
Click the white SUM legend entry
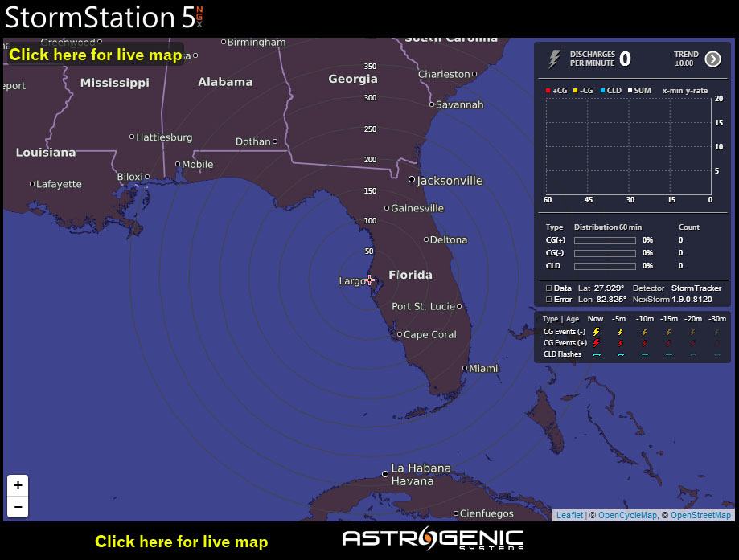[x=639, y=91]
